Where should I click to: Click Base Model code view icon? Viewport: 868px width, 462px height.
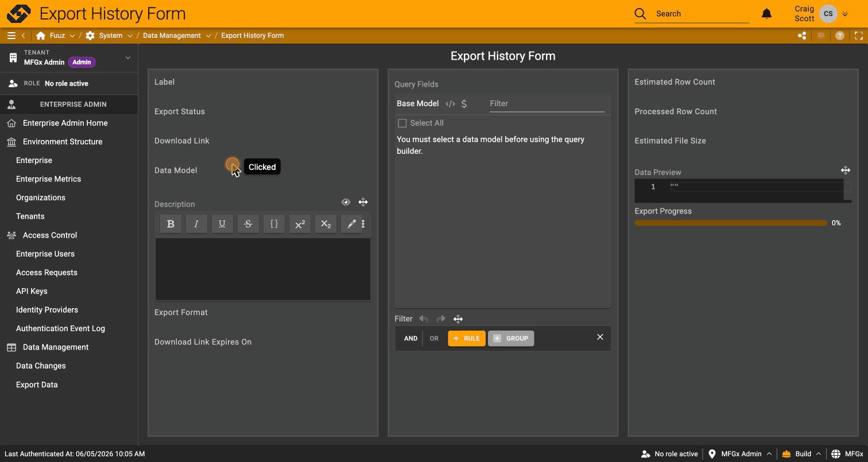[x=450, y=104]
